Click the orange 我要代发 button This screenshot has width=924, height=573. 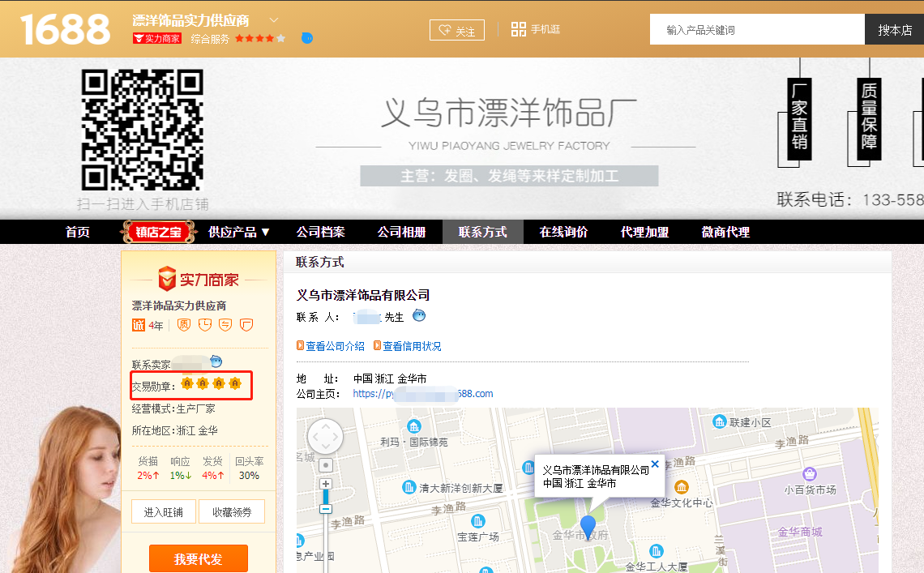point(198,558)
